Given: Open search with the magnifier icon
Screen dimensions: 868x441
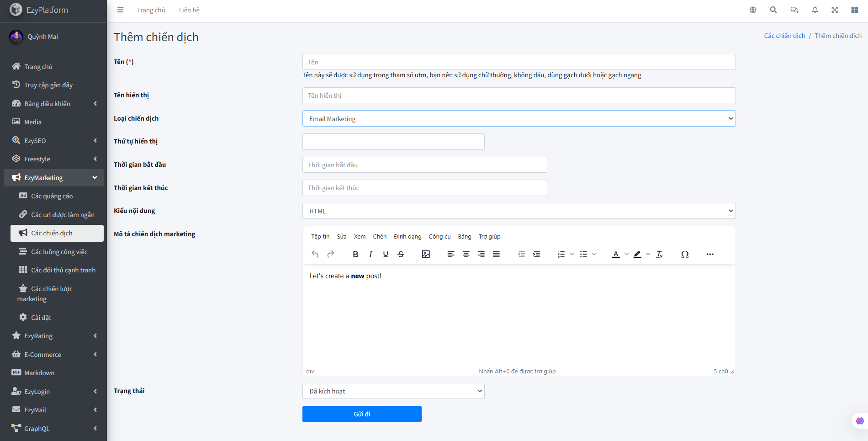Looking at the screenshot, I should pos(773,10).
